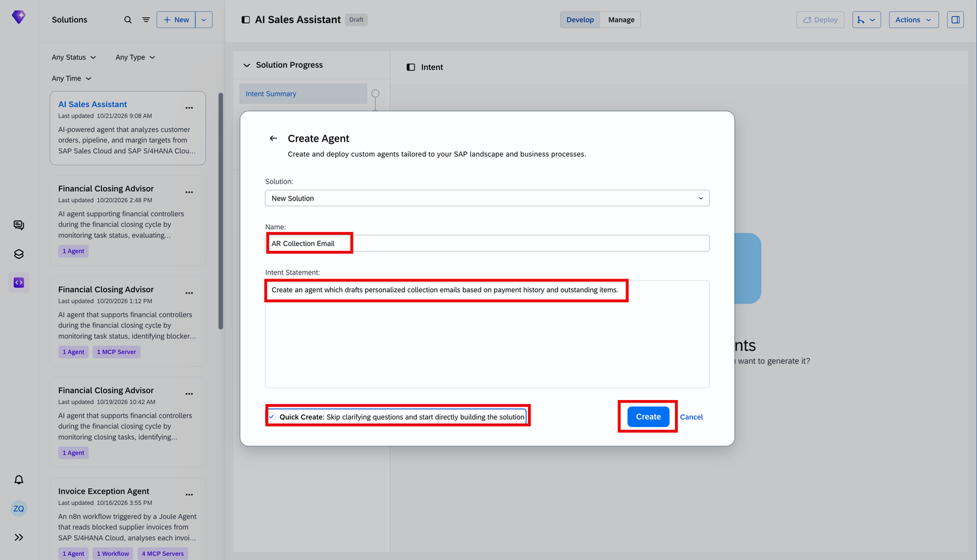
Task: Open the Any Status filter dropdown
Action: (x=74, y=57)
